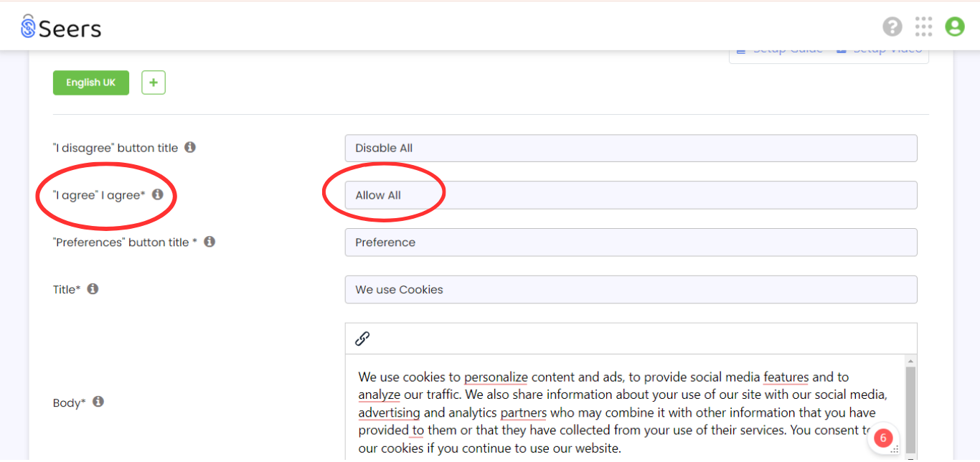Screen dimensions: 980x462
Task: Click info icon beside "Preferences" button title
Action: pos(209,242)
